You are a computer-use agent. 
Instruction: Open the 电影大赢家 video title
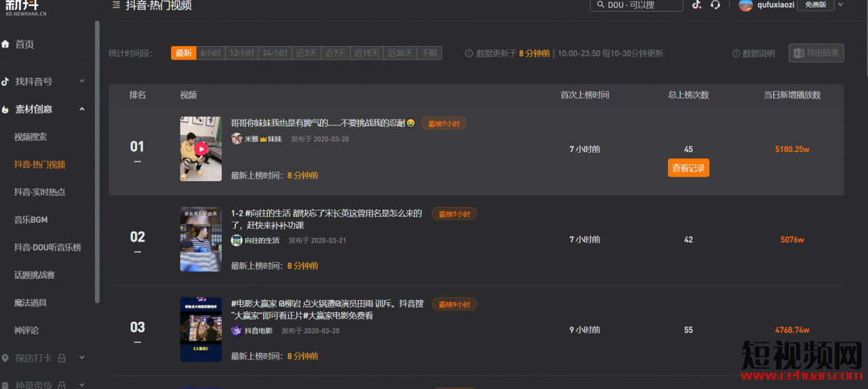tap(328, 310)
